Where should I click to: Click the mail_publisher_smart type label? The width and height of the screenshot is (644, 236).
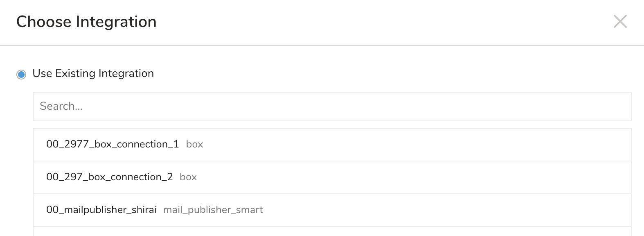coord(213,210)
